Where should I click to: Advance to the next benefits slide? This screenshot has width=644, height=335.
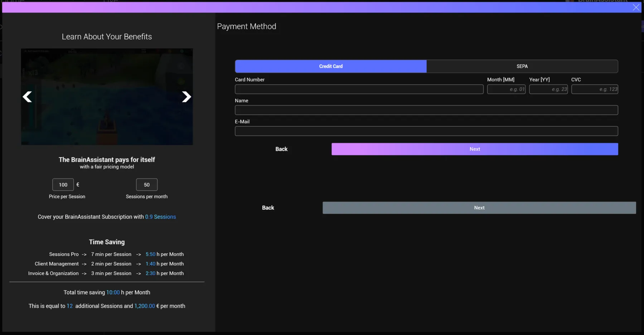pos(187,97)
